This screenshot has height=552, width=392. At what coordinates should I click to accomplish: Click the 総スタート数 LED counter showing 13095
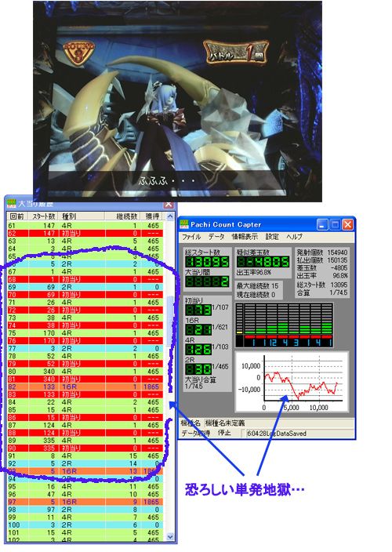[x=207, y=262]
